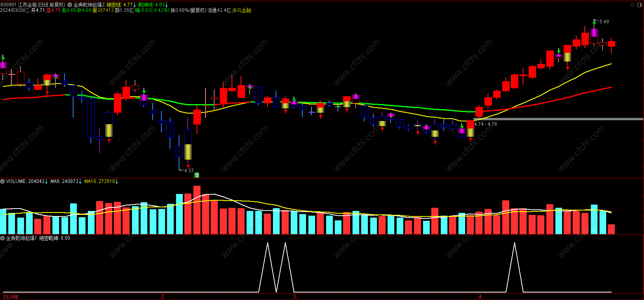Click the stock title 600901 江苏金租
The width and height of the screenshot is (644, 300).
[19, 5]
